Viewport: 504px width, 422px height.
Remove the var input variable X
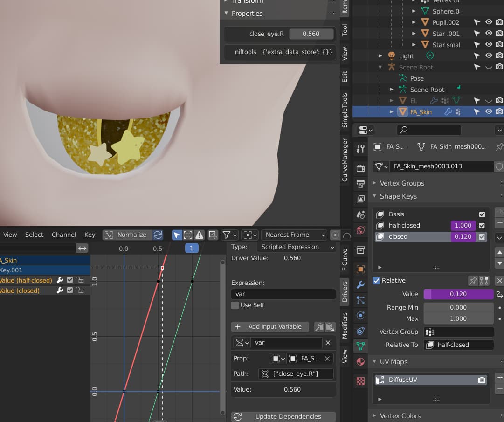pyautogui.click(x=328, y=343)
